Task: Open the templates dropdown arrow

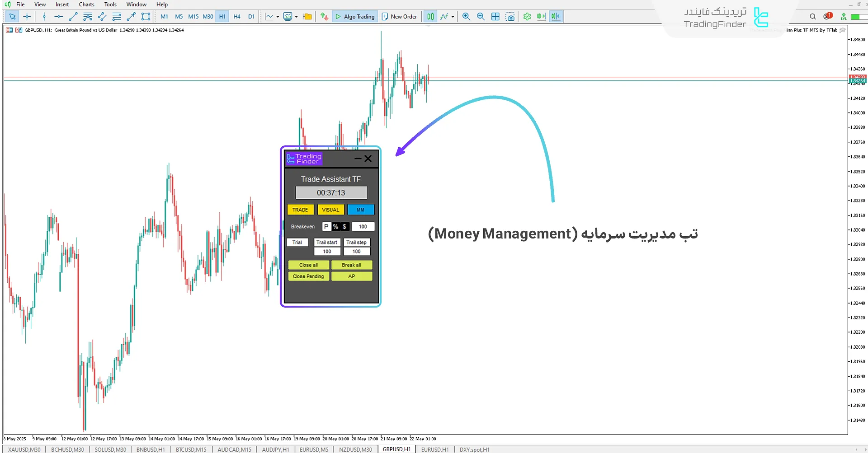Action: click(296, 17)
